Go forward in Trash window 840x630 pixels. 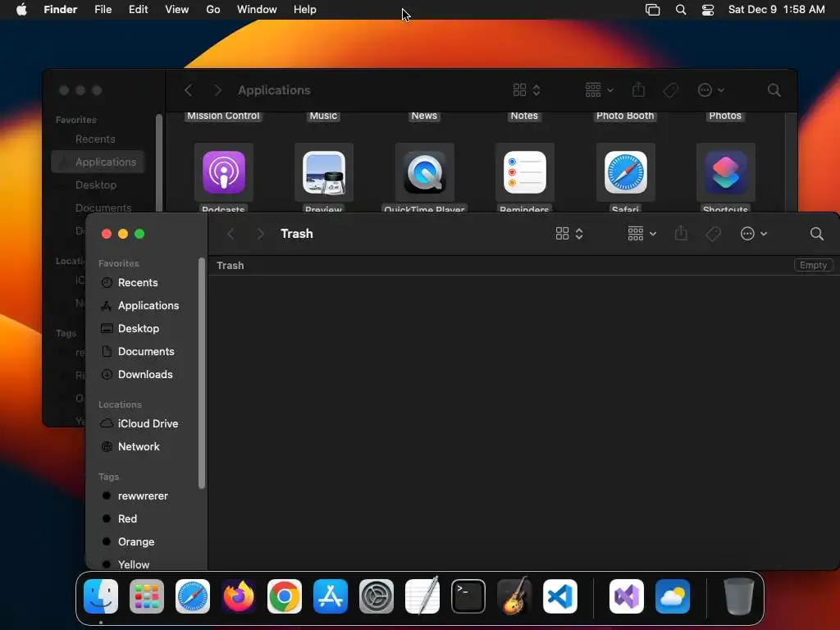(x=260, y=234)
